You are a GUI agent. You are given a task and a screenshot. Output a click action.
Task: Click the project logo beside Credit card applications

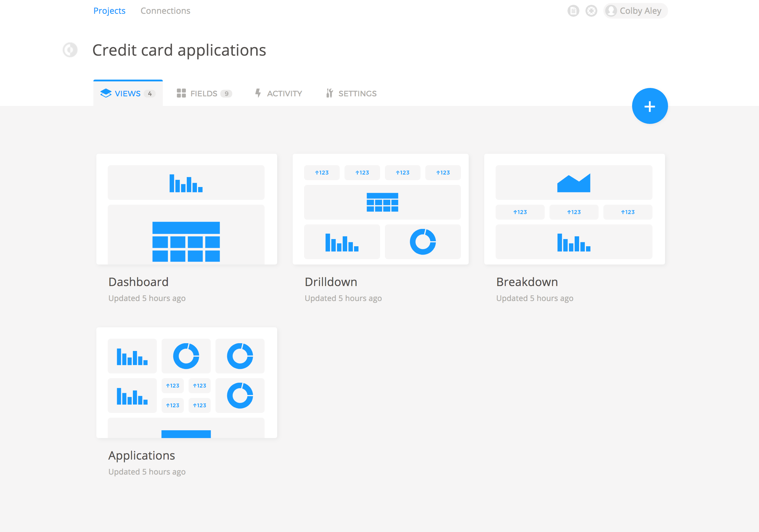click(x=70, y=50)
